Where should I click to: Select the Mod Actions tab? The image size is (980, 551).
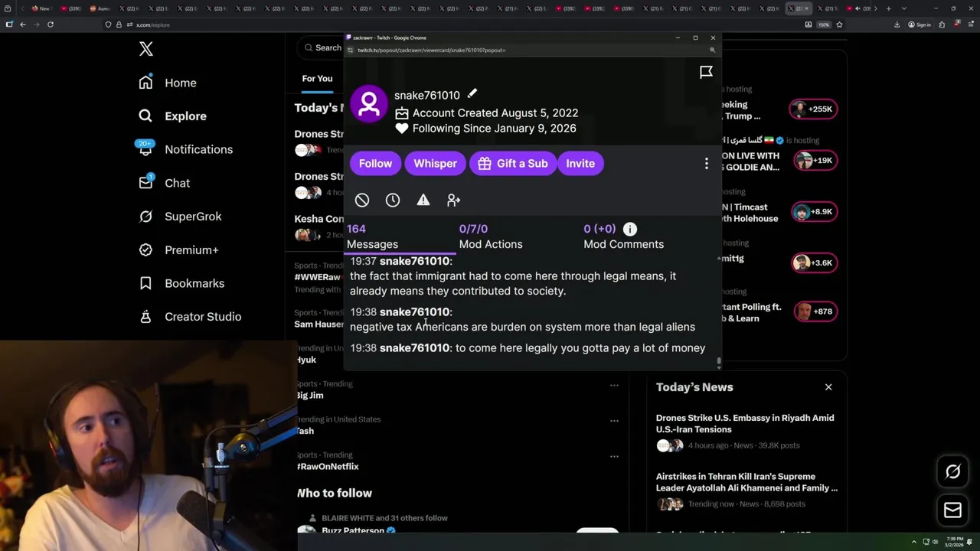pyautogui.click(x=491, y=236)
